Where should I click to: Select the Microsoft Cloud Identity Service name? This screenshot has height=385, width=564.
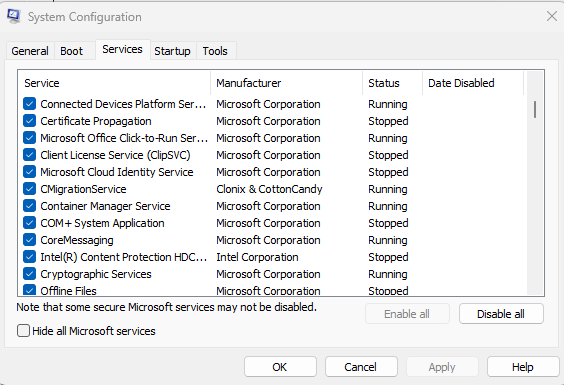(x=117, y=172)
